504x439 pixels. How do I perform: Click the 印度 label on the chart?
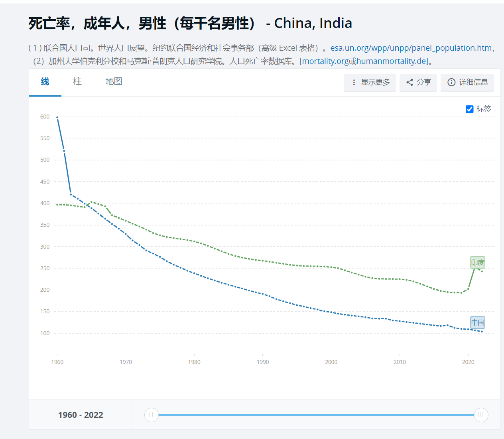478,263
